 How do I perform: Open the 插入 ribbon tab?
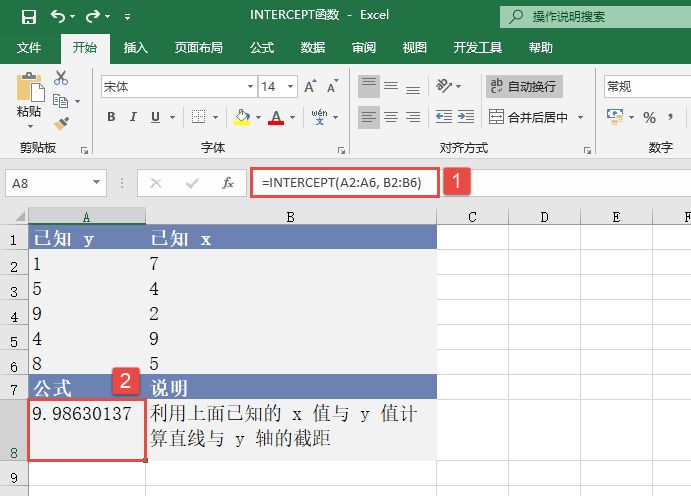[135, 48]
